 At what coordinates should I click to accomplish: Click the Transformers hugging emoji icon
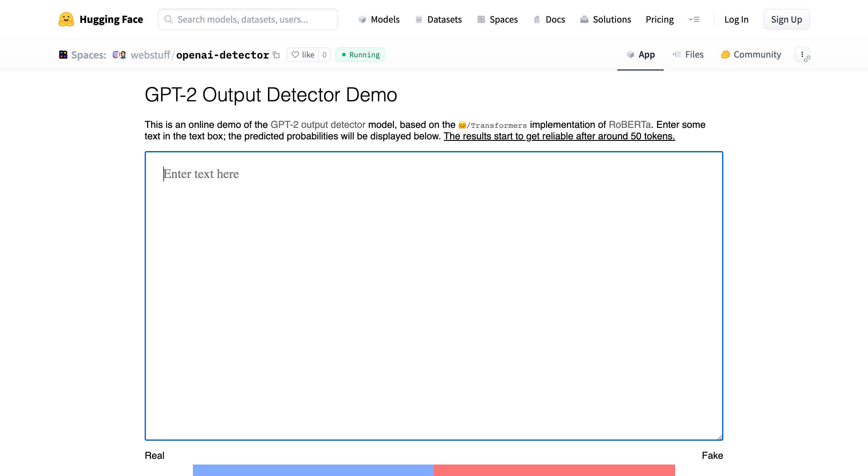click(x=462, y=125)
